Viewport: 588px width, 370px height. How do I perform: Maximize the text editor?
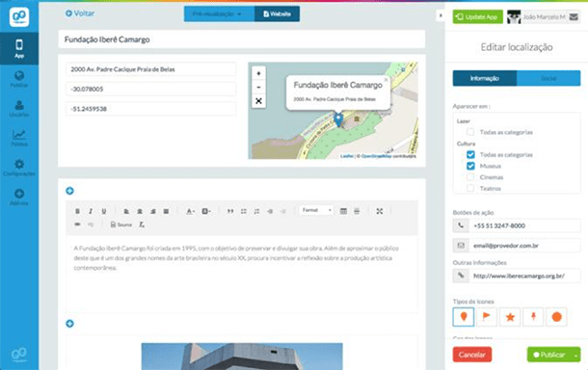(380, 211)
